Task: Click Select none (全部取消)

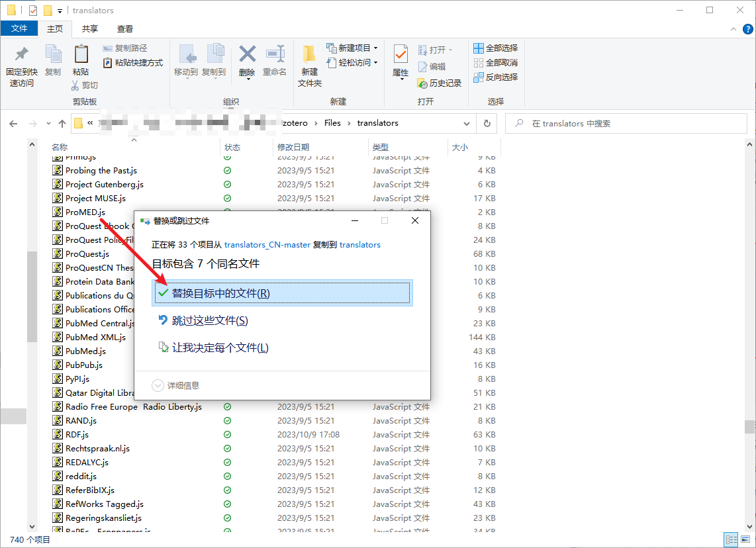Action: tap(496, 63)
